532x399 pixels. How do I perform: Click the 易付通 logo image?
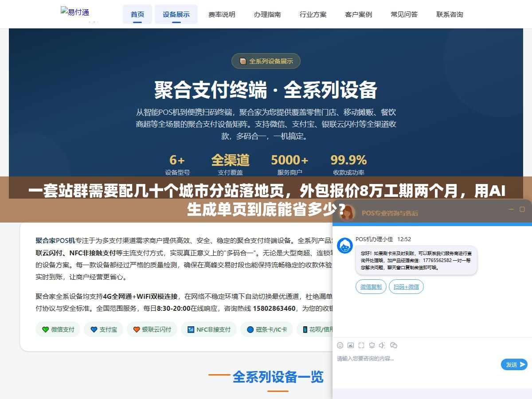[x=75, y=12]
